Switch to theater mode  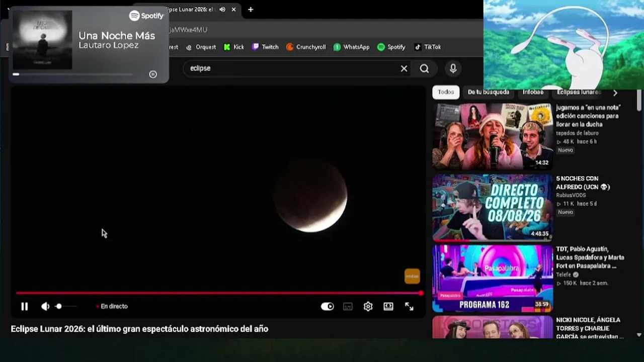coord(388,306)
